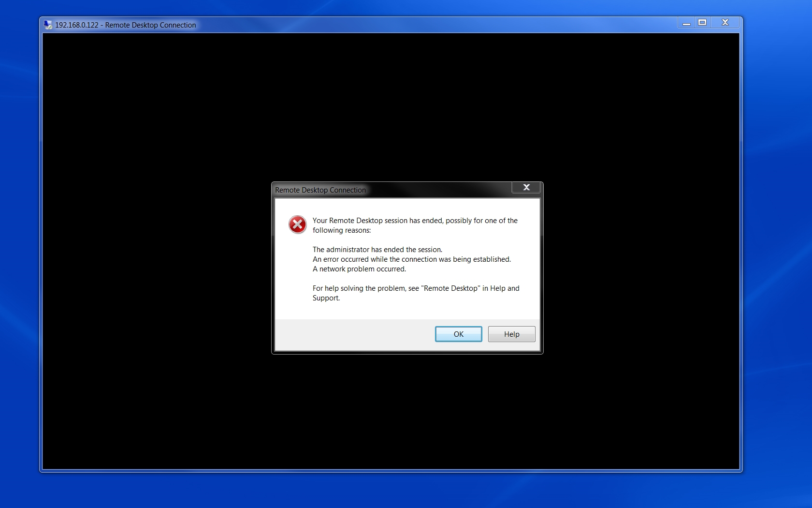Minimize the 192.168.0.122 Remote Desktop window
The width and height of the screenshot is (812, 508).
pyautogui.click(x=686, y=23)
